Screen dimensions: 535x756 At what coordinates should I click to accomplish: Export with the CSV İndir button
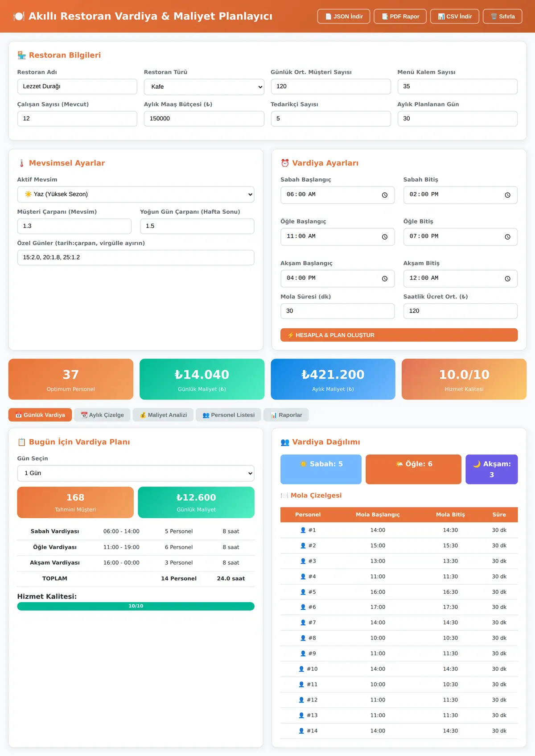(455, 17)
